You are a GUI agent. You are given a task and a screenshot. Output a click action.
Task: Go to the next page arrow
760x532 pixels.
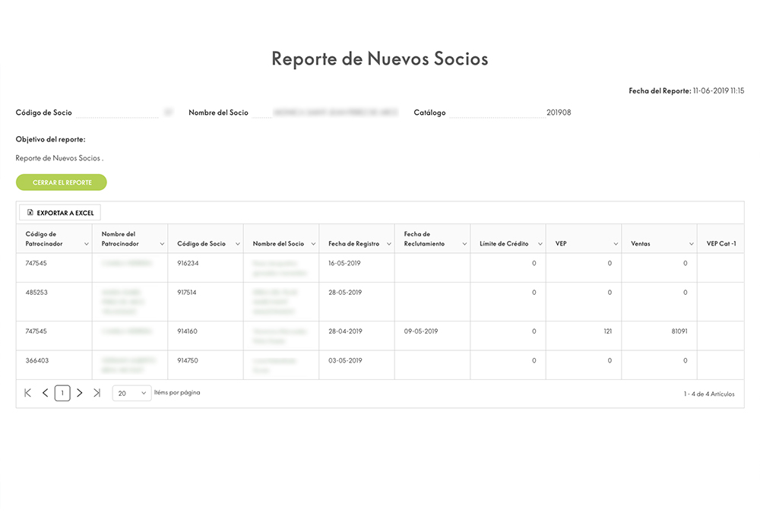pyautogui.click(x=80, y=393)
